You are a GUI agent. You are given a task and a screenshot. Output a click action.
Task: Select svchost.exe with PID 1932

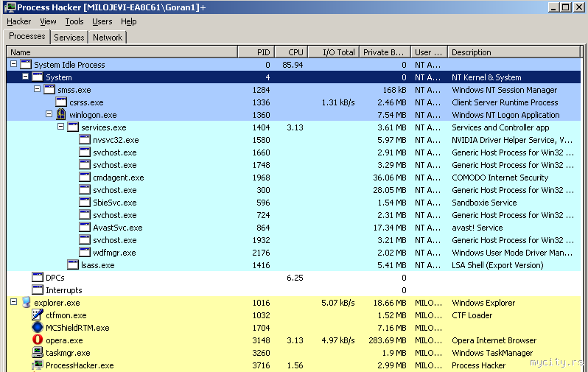[x=293, y=240]
